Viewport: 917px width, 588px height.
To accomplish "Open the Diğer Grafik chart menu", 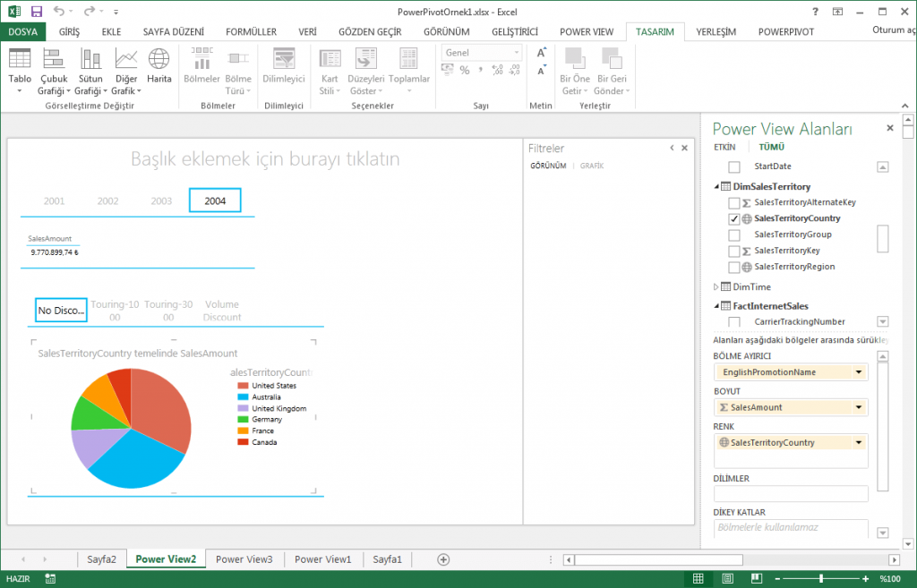I will (x=125, y=72).
